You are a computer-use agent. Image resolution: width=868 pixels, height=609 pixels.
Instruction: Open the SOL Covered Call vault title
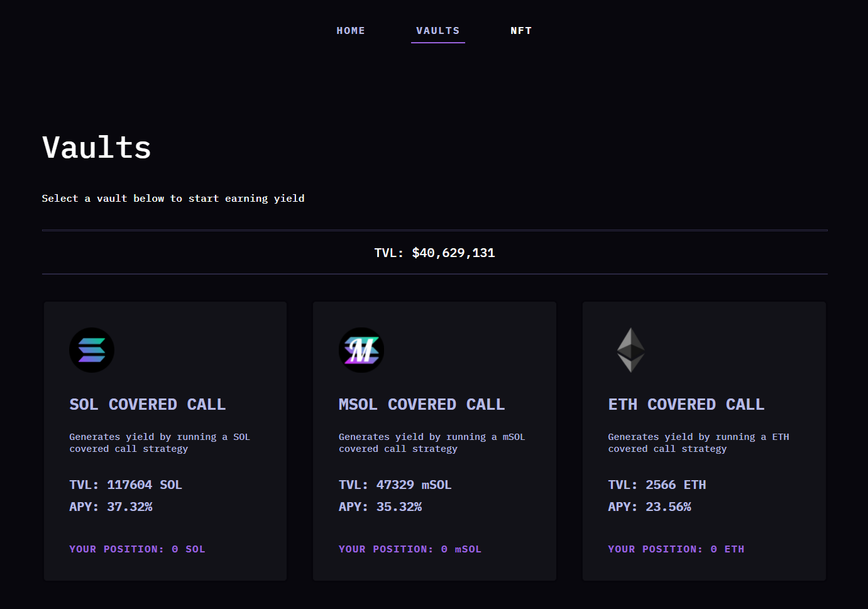(x=148, y=405)
